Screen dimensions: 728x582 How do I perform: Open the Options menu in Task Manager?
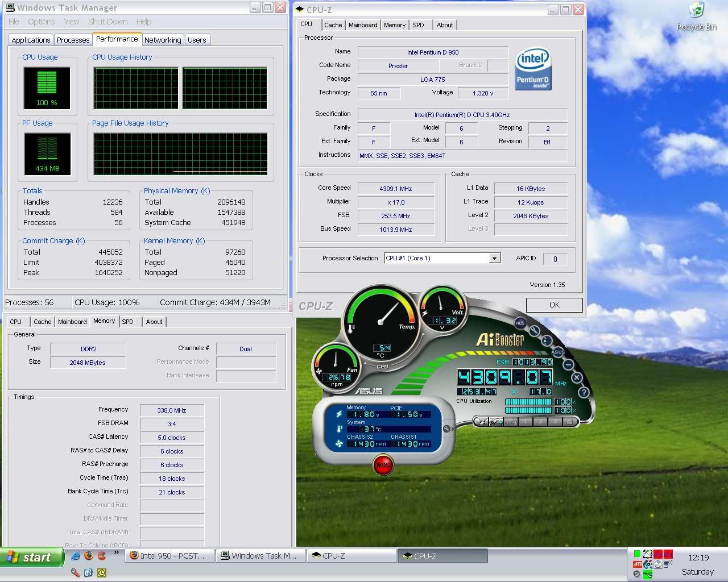tap(42, 22)
